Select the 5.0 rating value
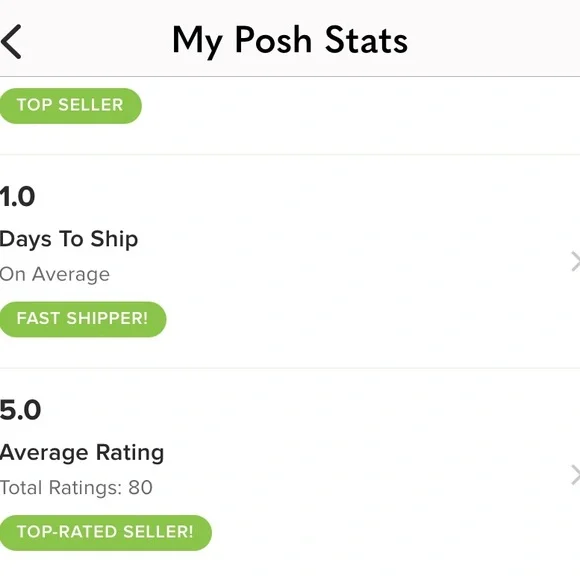The width and height of the screenshot is (580, 580). pyautogui.click(x=20, y=410)
